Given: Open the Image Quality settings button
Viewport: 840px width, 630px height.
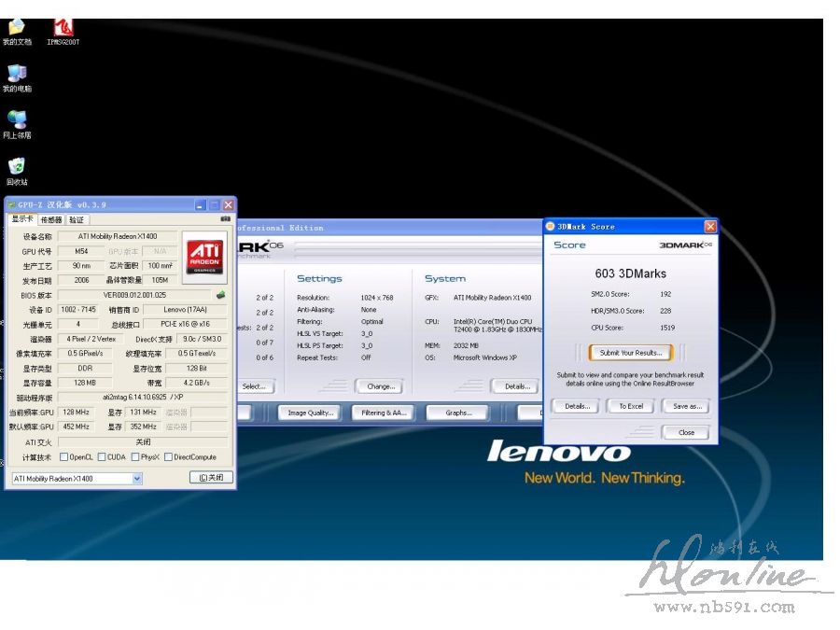Looking at the screenshot, I should (x=310, y=413).
